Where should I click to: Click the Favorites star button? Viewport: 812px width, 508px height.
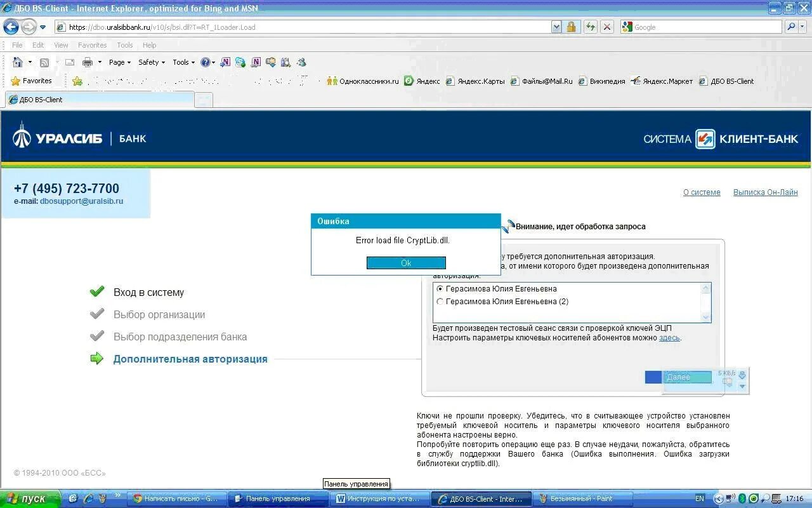pyautogui.click(x=31, y=81)
